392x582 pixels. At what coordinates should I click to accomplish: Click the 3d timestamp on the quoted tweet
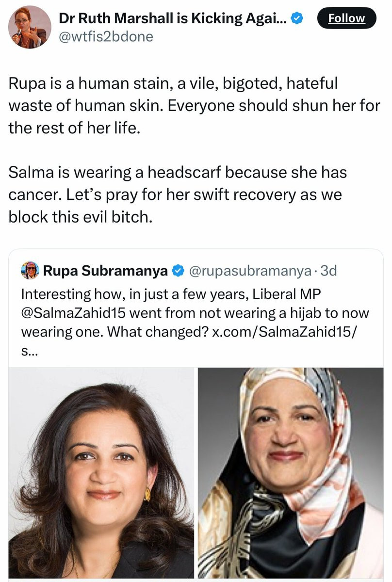coord(327,271)
